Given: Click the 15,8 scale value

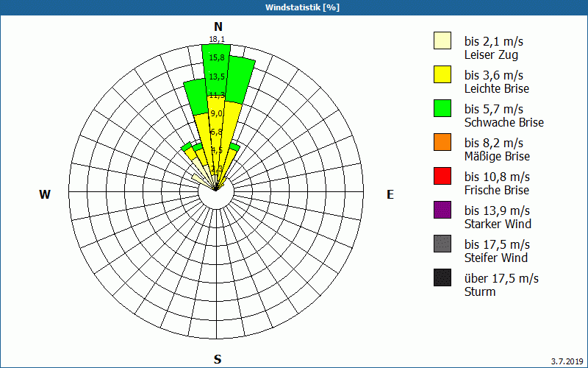Looking at the screenshot, I should tap(217, 57).
